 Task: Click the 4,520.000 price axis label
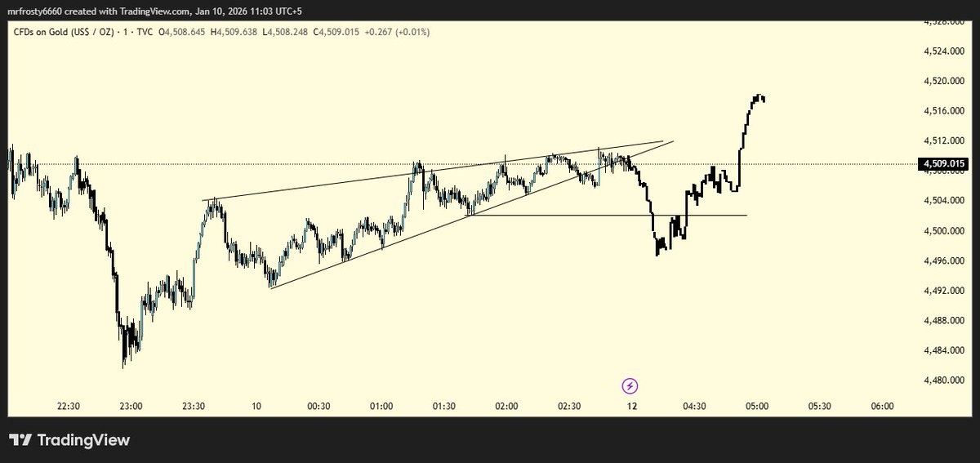pyautogui.click(x=945, y=82)
